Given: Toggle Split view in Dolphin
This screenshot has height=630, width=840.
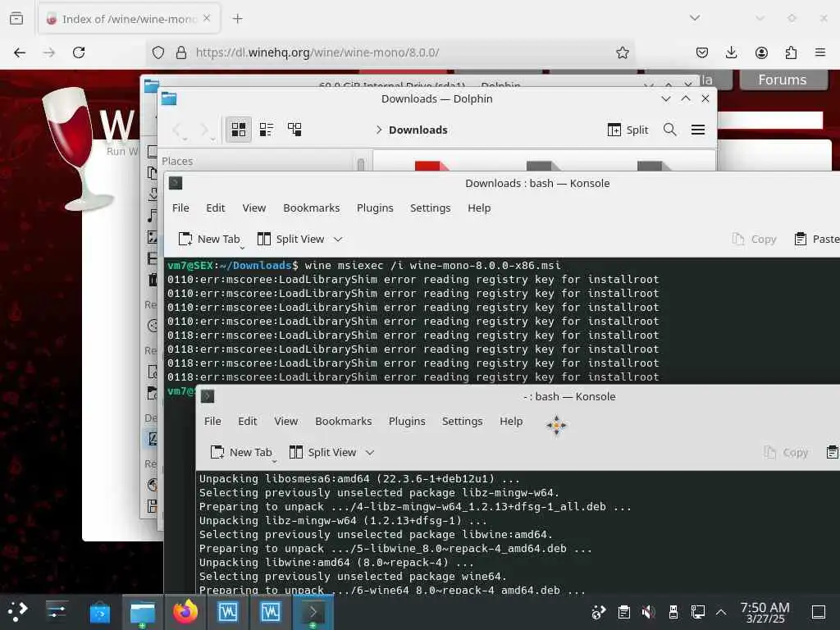Looking at the screenshot, I should (x=628, y=130).
